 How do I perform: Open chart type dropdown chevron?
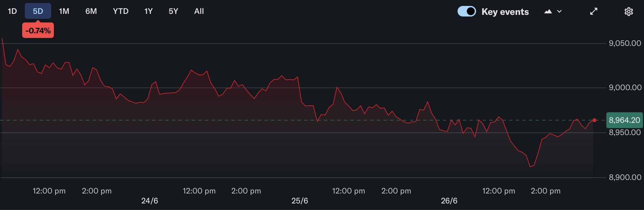click(x=559, y=12)
